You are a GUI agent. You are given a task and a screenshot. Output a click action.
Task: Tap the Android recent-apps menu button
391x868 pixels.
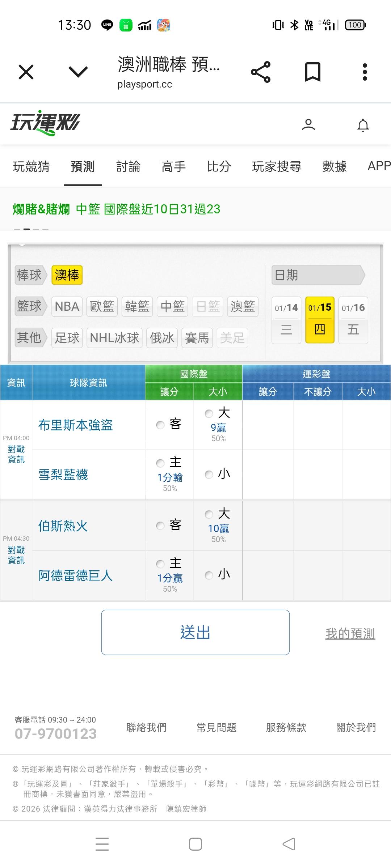pos(102,844)
